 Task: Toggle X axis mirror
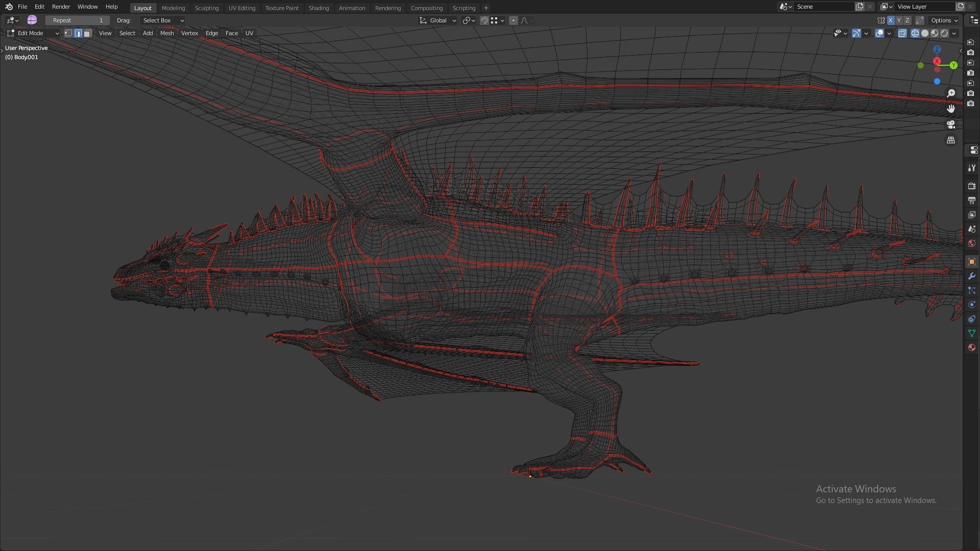[x=891, y=20]
